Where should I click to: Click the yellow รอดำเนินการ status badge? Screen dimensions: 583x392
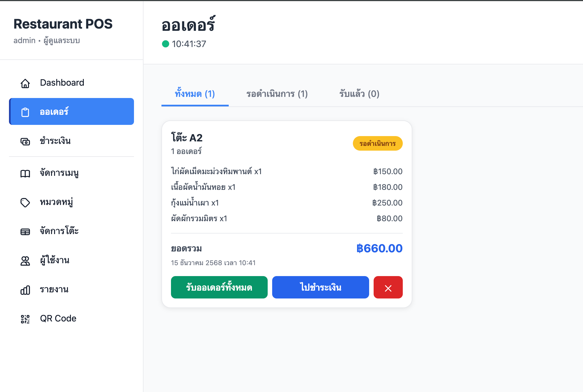pyautogui.click(x=378, y=143)
